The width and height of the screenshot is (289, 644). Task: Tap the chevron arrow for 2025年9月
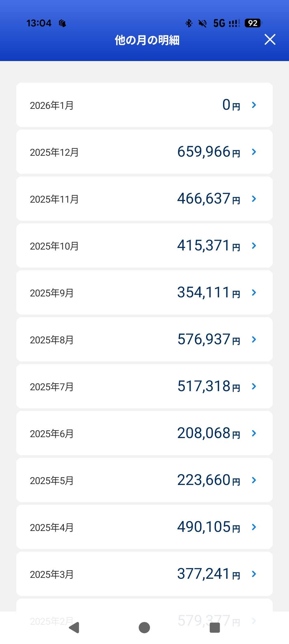tap(254, 293)
